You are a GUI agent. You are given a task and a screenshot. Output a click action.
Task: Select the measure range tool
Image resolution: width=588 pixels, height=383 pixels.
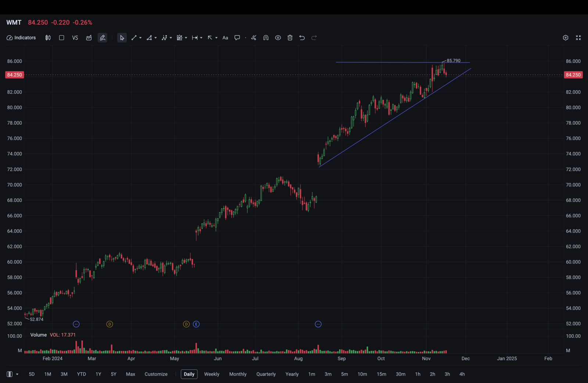195,38
